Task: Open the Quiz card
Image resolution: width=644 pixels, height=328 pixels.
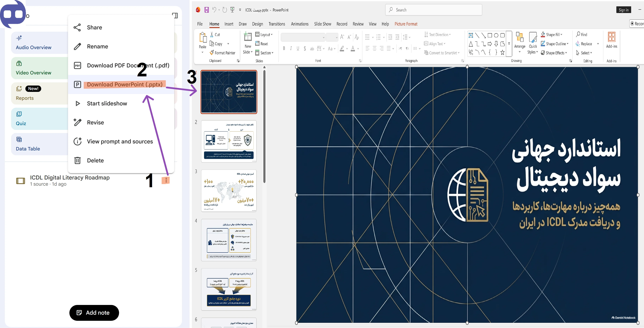Action: (x=39, y=119)
